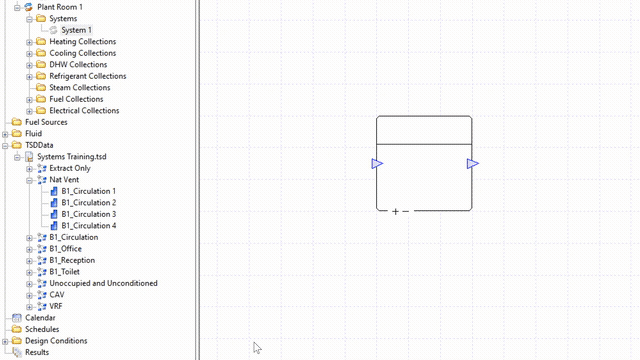Select the Design Conditions label
Screen dimensions: 640x360
56,341
